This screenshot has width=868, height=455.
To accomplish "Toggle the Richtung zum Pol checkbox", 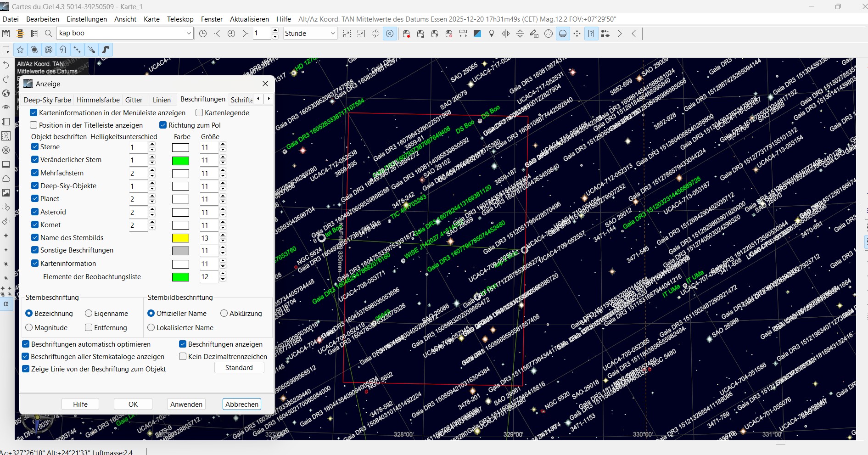I will point(163,125).
